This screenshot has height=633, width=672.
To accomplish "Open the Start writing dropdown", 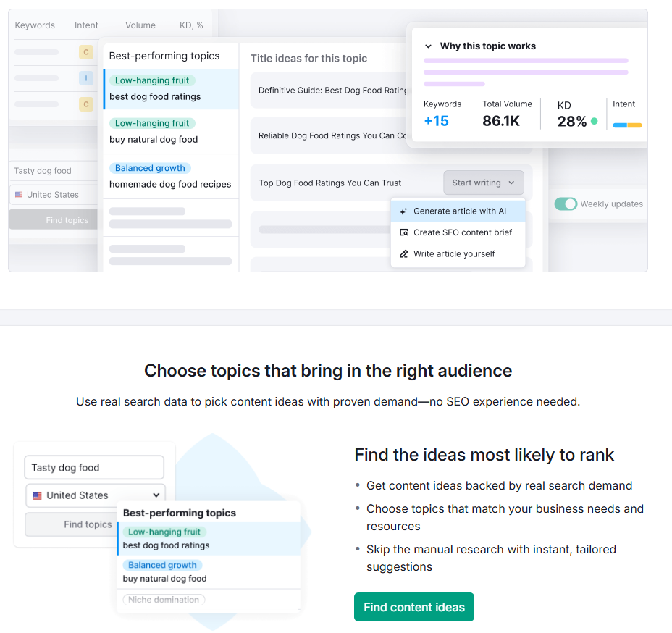I will point(484,183).
